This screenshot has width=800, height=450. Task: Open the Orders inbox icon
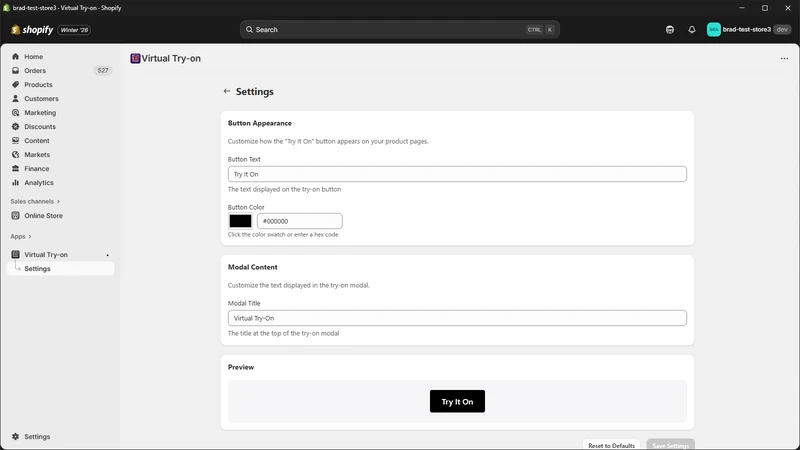coord(15,70)
